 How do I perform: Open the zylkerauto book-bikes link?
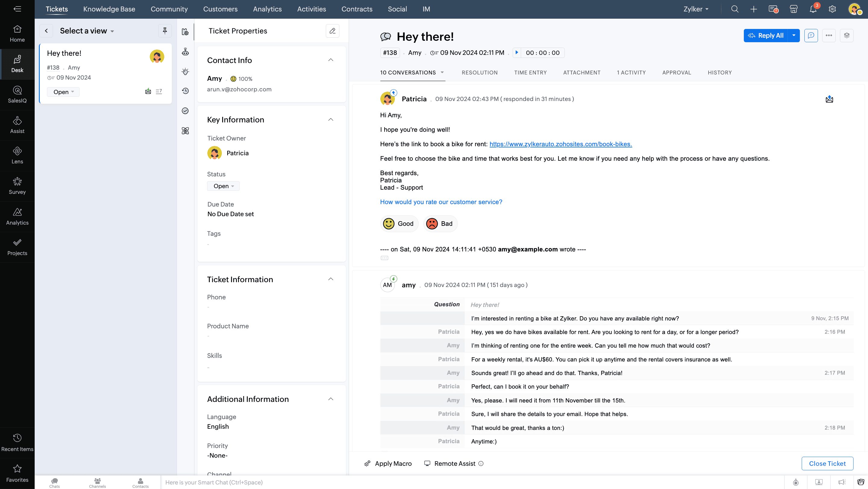tap(560, 144)
